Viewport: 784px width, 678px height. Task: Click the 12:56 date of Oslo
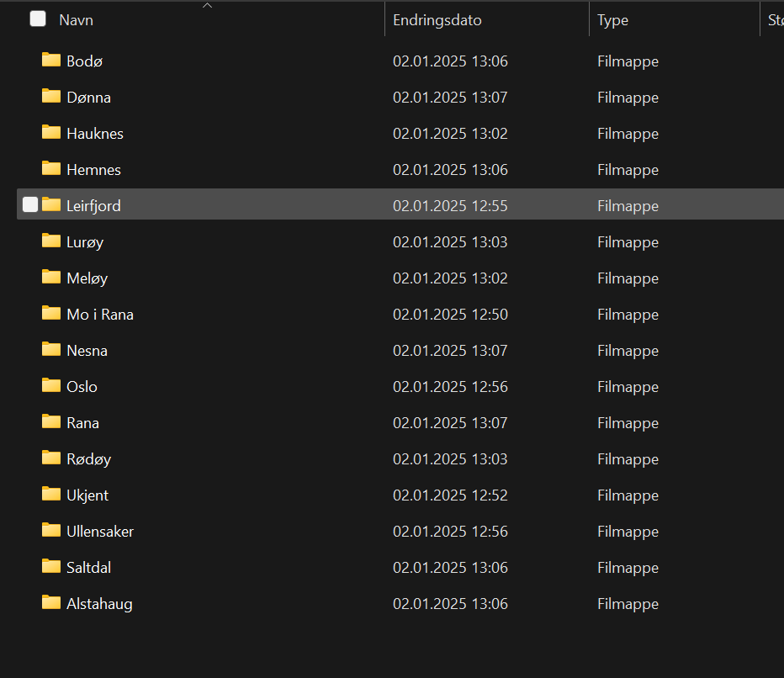coord(450,386)
